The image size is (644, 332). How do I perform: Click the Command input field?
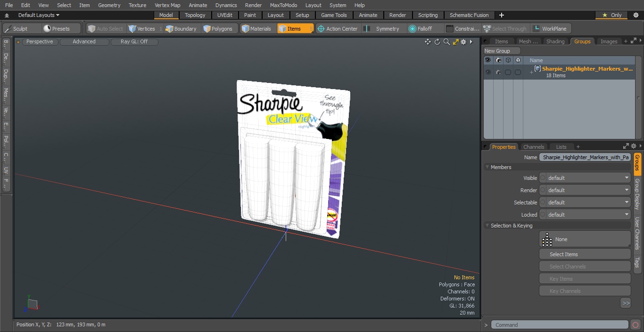coord(559,325)
